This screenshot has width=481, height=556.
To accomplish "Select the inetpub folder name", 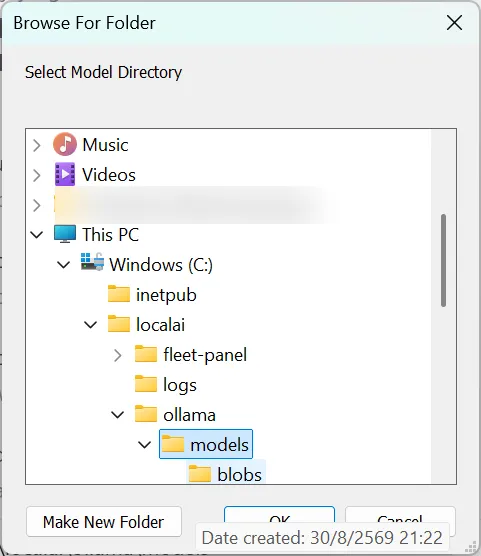I will click(x=166, y=295).
